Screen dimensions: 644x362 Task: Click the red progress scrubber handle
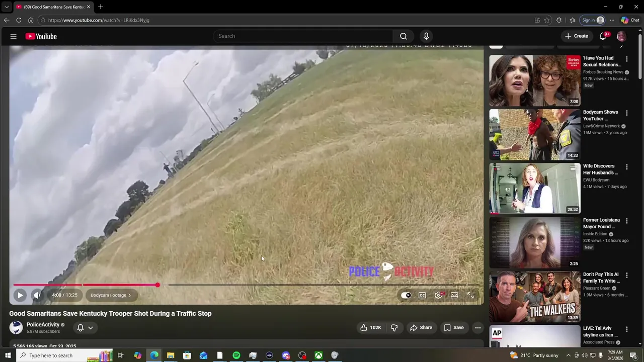point(157,285)
